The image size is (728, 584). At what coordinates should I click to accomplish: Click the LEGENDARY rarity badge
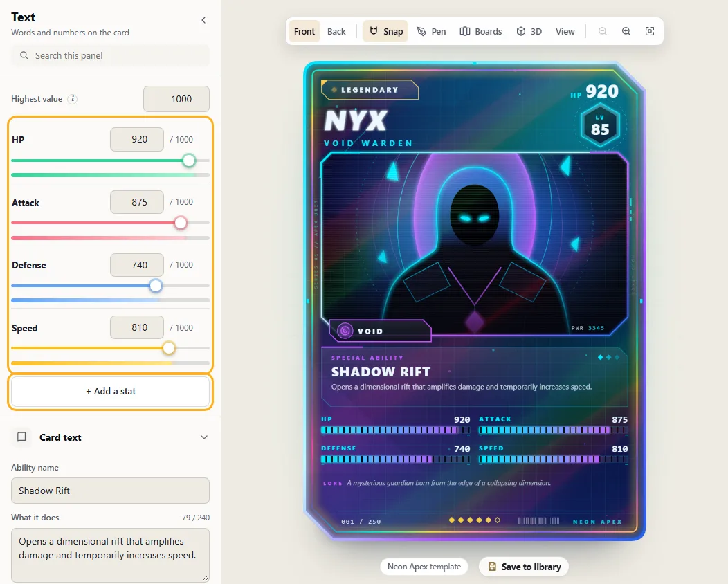(x=370, y=90)
